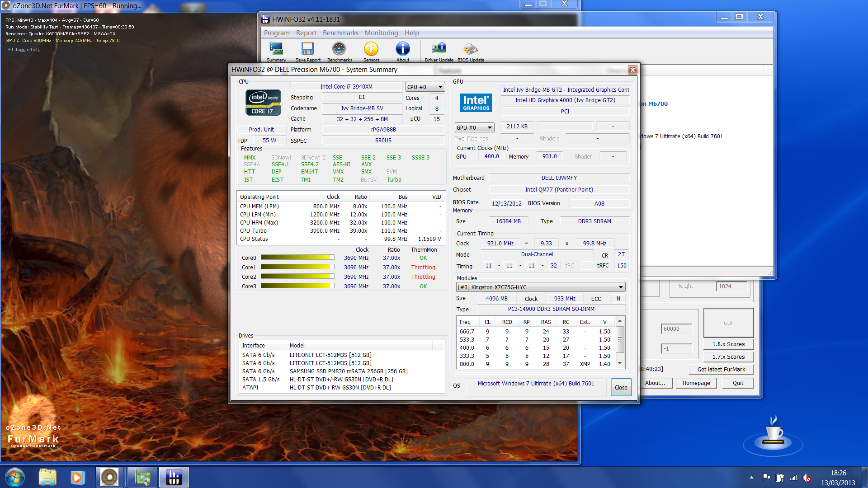Click the Homepage button
The image size is (868, 488).
pos(696,383)
